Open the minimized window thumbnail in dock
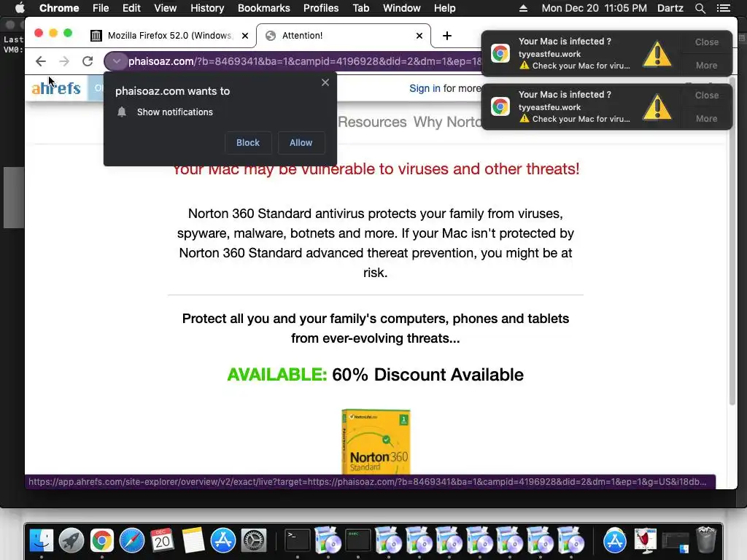The width and height of the screenshot is (747, 560). click(676, 542)
